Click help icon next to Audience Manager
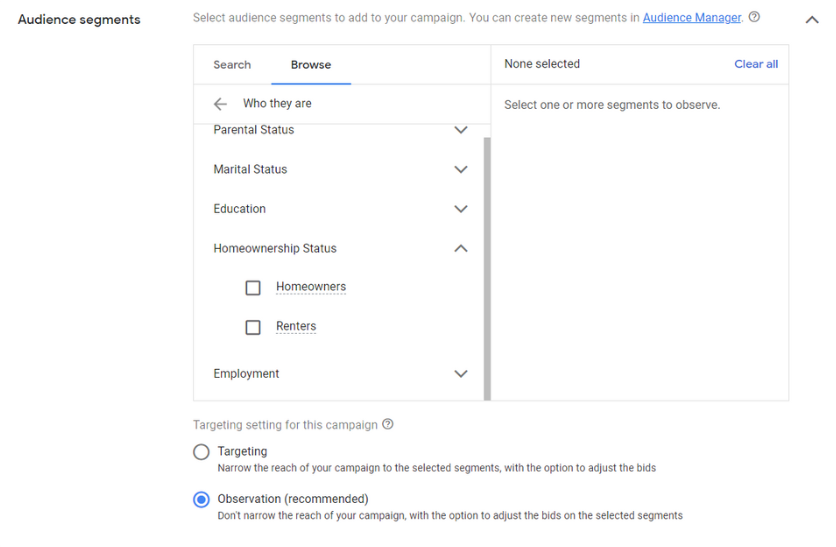836x547 pixels. pyautogui.click(x=754, y=17)
